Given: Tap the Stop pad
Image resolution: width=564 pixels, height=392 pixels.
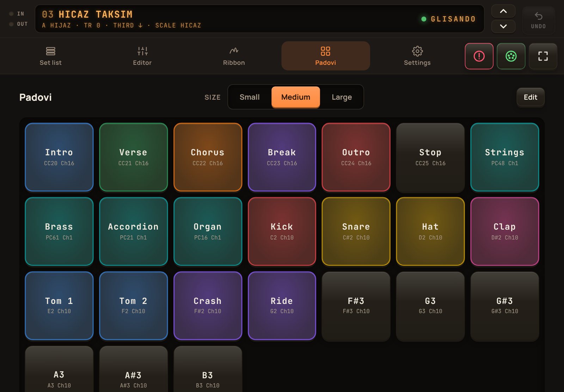Looking at the screenshot, I should tap(430, 157).
